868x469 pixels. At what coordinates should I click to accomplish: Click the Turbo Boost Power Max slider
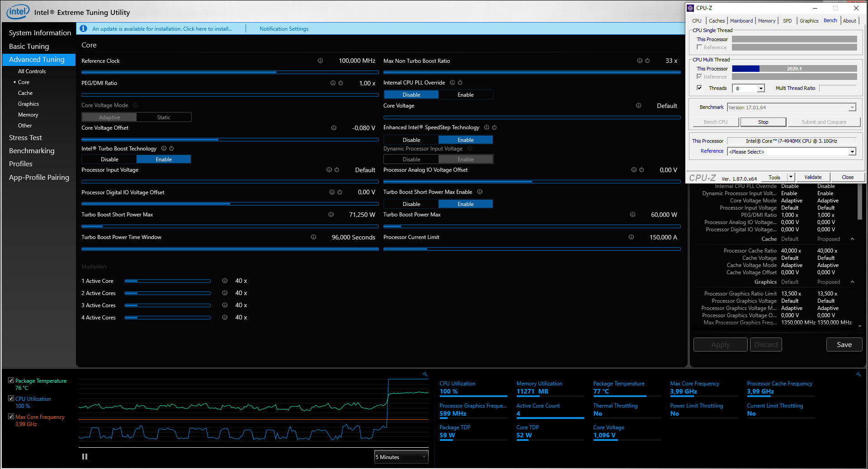[x=532, y=226]
